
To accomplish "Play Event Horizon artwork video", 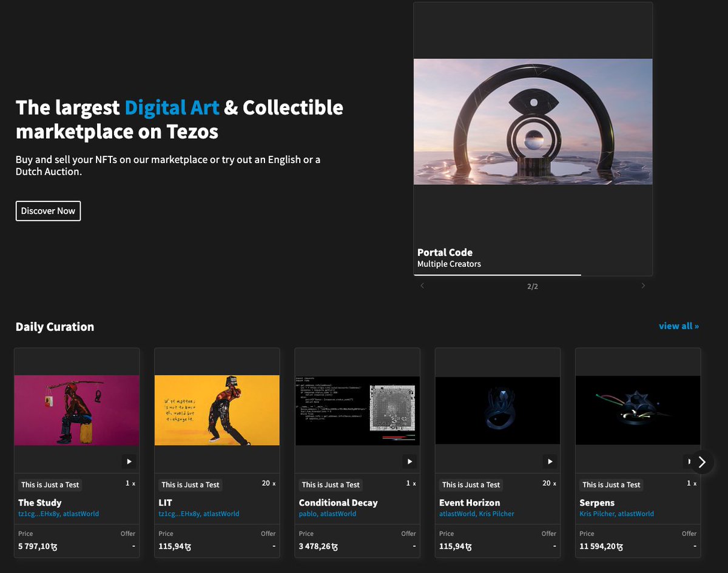I will [550, 461].
